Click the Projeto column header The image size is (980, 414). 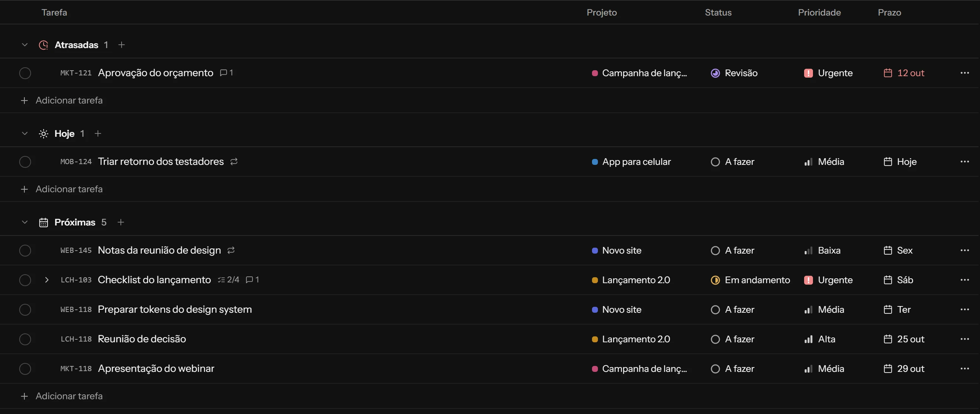(x=602, y=12)
